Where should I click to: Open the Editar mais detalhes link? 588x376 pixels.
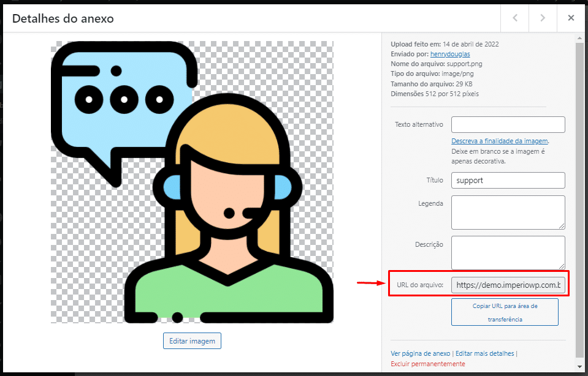[x=485, y=353]
